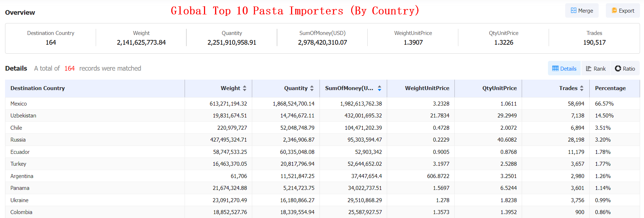Click overview WeightUnitPrice value 1.3907
Image resolution: width=644 pixels, height=218 pixels.
click(413, 43)
